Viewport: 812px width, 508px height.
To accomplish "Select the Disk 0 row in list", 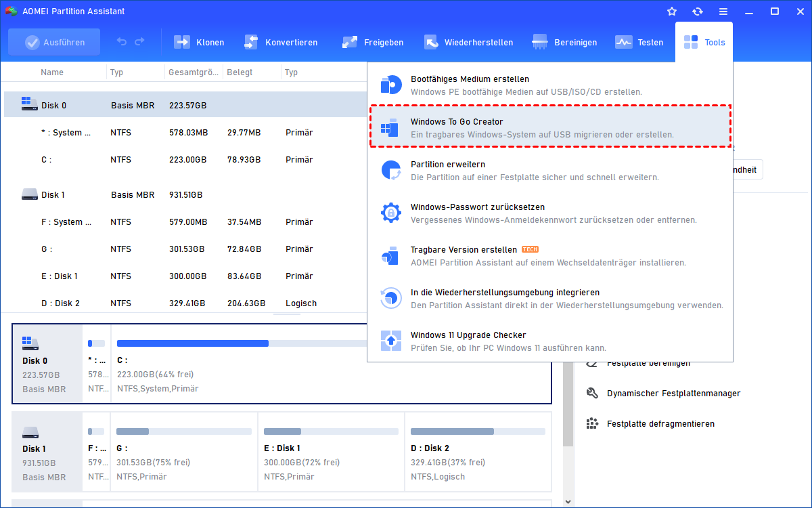I will click(x=186, y=105).
